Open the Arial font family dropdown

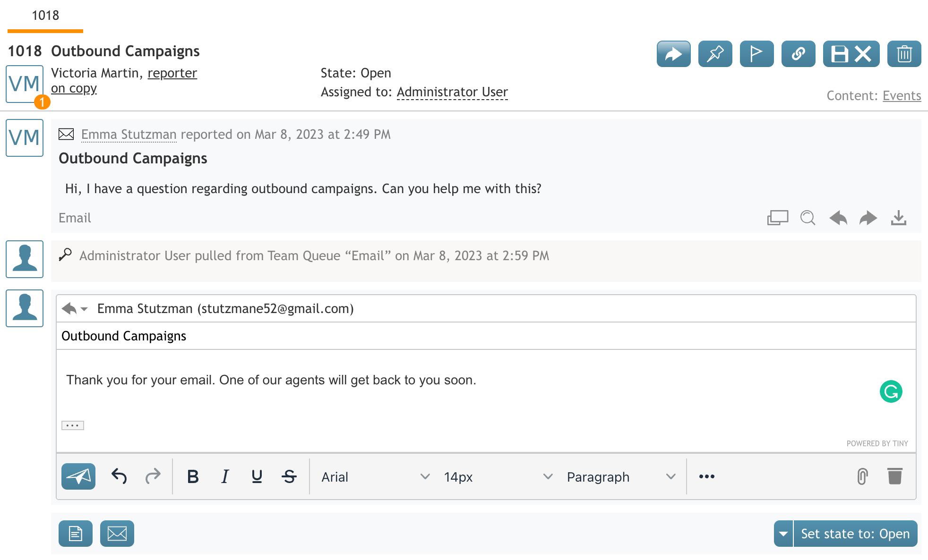pos(375,476)
